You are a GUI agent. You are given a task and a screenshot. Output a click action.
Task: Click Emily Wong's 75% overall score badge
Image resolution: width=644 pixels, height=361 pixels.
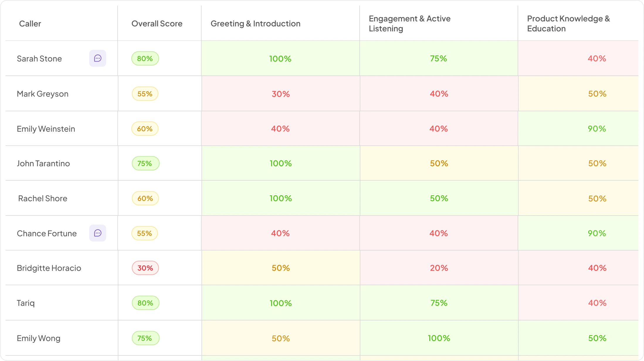click(145, 338)
